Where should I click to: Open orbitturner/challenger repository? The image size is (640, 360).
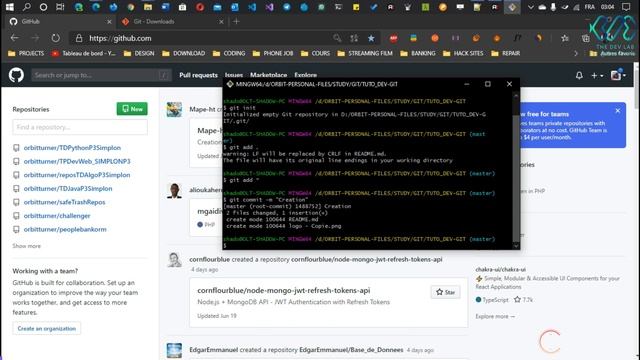pos(57,216)
